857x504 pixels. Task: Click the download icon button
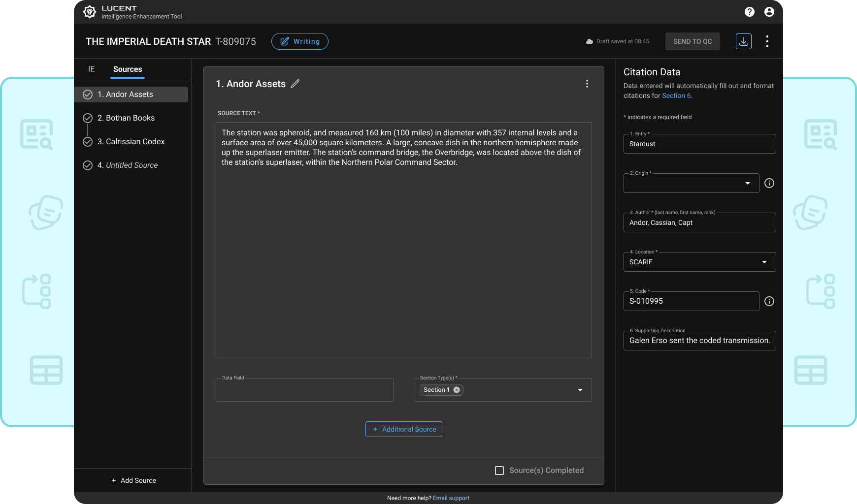click(744, 41)
